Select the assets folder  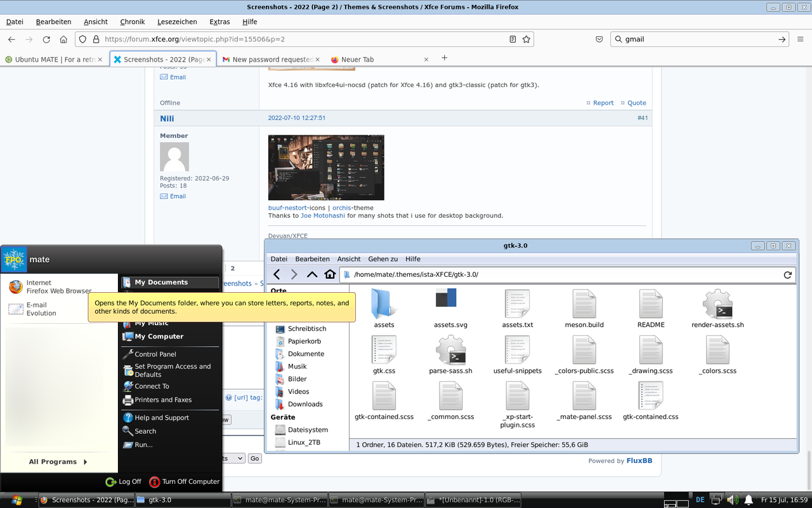pyautogui.click(x=384, y=309)
